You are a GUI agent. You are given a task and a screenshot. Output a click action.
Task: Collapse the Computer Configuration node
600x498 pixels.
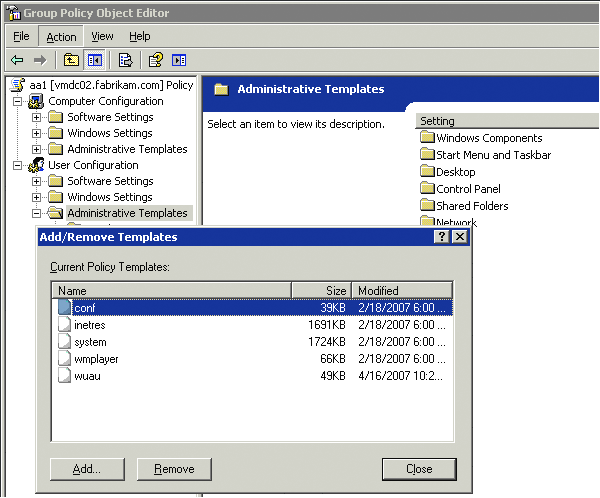(17, 102)
